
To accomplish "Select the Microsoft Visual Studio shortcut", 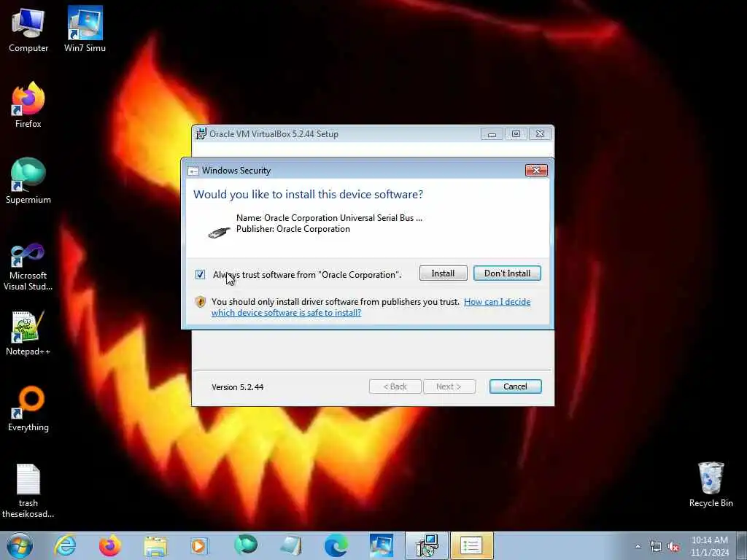I will [28, 267].
